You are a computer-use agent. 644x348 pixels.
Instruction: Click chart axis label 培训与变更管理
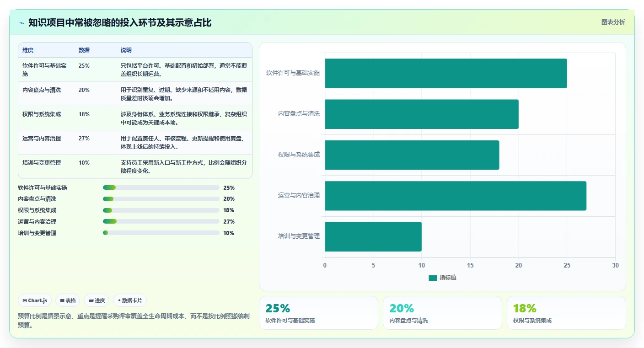[x=299, y=236]
